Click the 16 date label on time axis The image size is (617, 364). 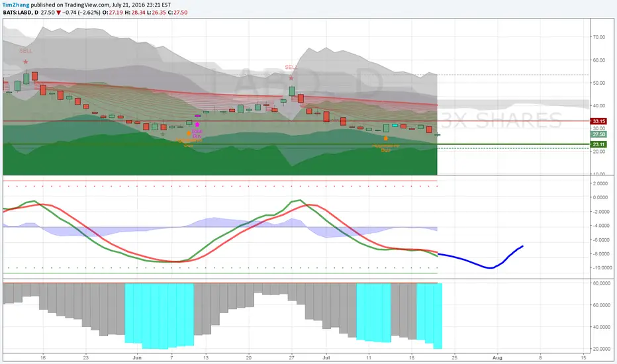coord(43,357)
